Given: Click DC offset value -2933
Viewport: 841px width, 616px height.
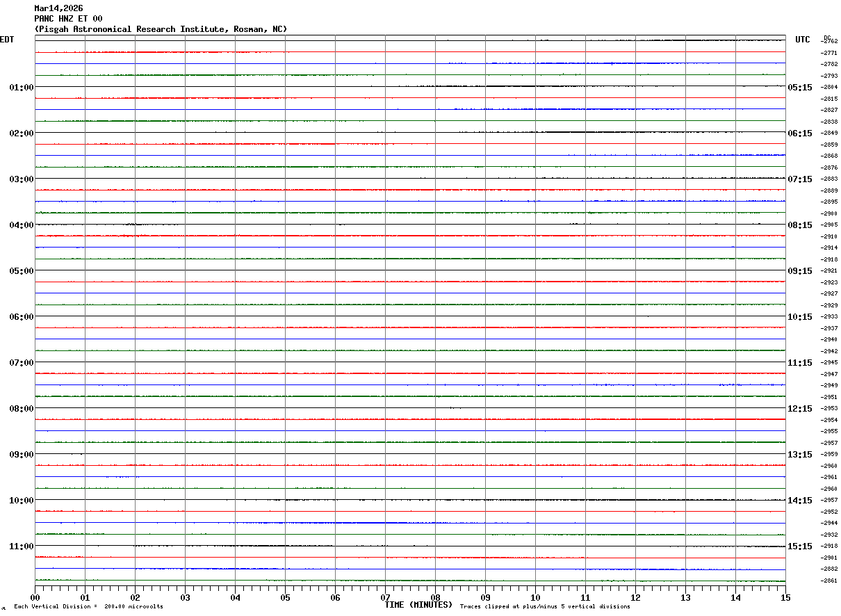Looking at the screenshot, I should (829, 316).
